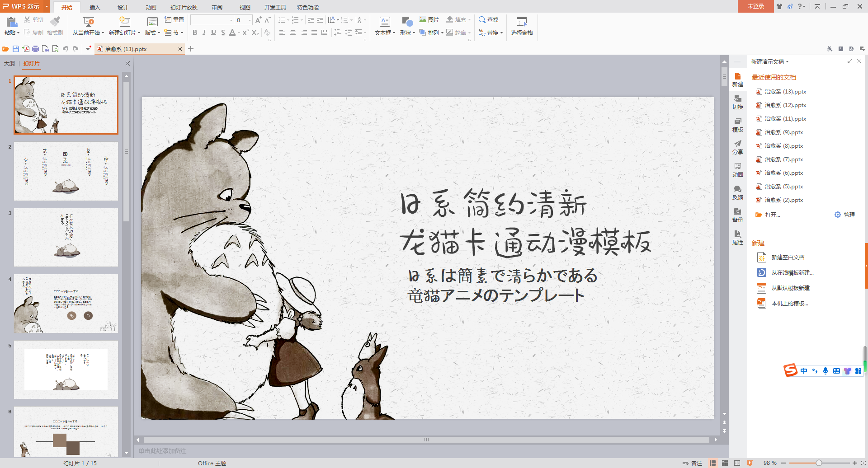Image resolution: width=868 pixels, height=468 pixels.
Task: Expand the Arrange (排列) dropdown
Action: pyautogui.click(x=431, y=33)
